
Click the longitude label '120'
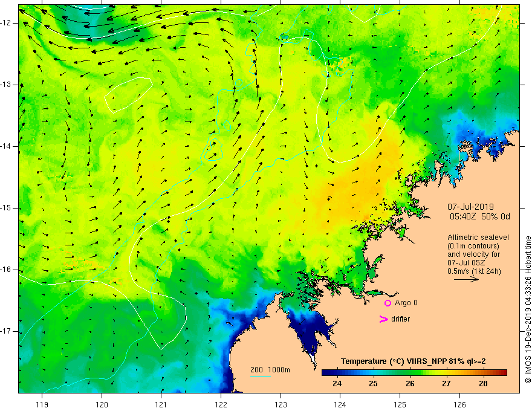pos(102,404)
